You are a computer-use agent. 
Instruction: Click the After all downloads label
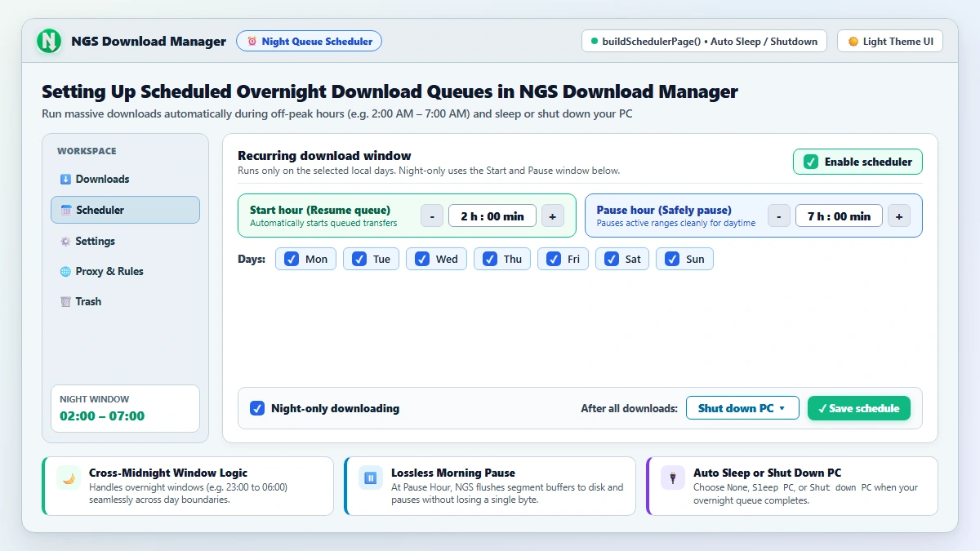point(630,408)
